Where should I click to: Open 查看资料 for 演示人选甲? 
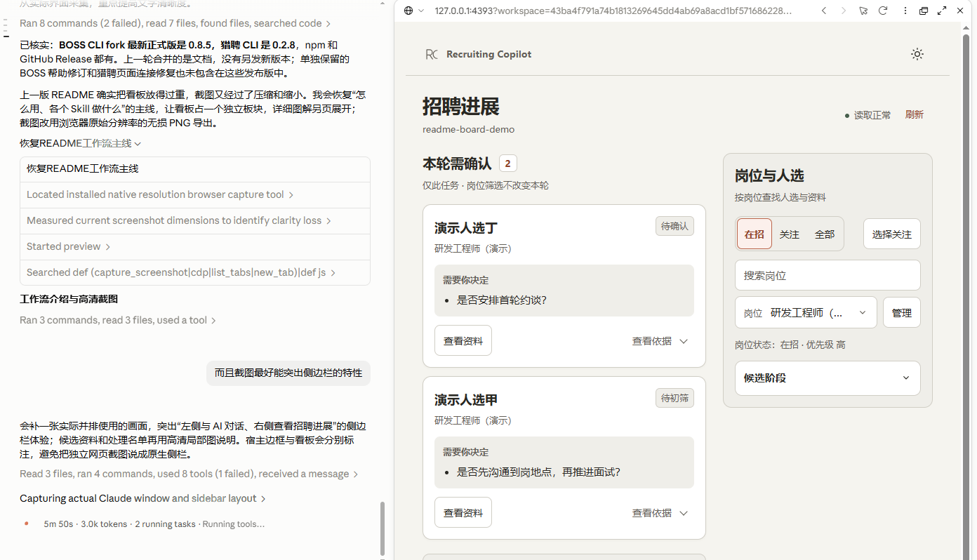(x=463, y=512)
